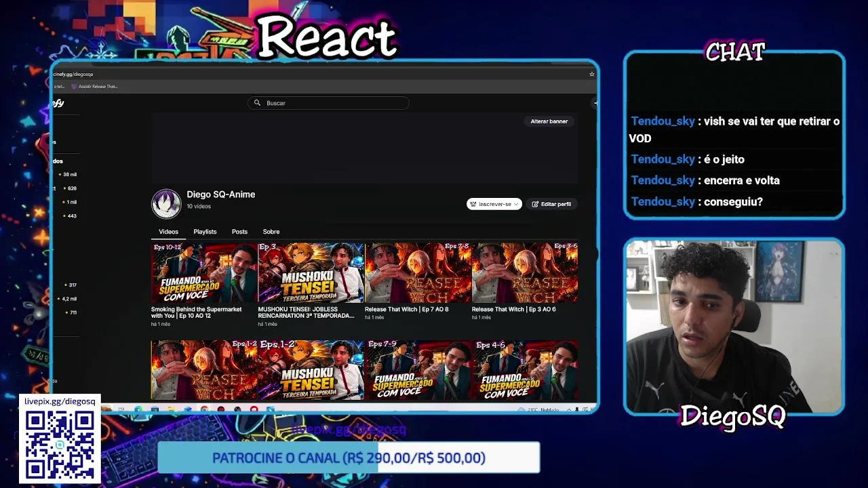Click chat message 'encerra e volta'
This screenshot has width=868, height=488.
click(742, 180)
